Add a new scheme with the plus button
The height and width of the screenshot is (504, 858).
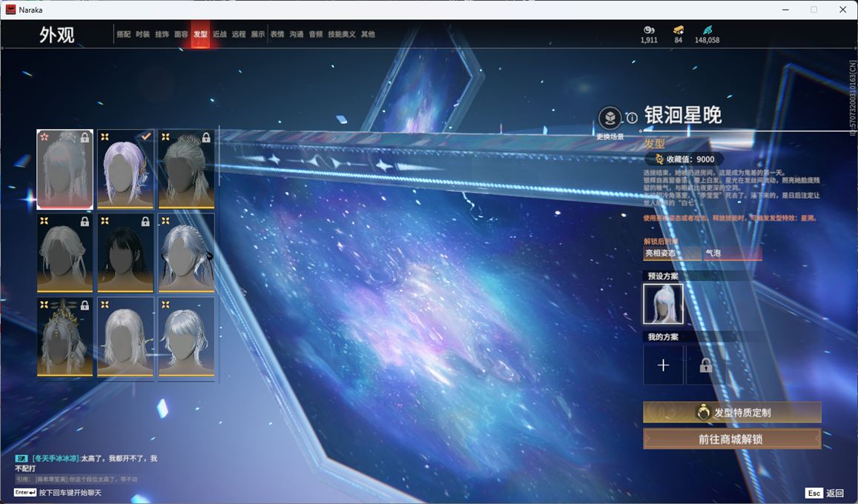click(663, 365)
